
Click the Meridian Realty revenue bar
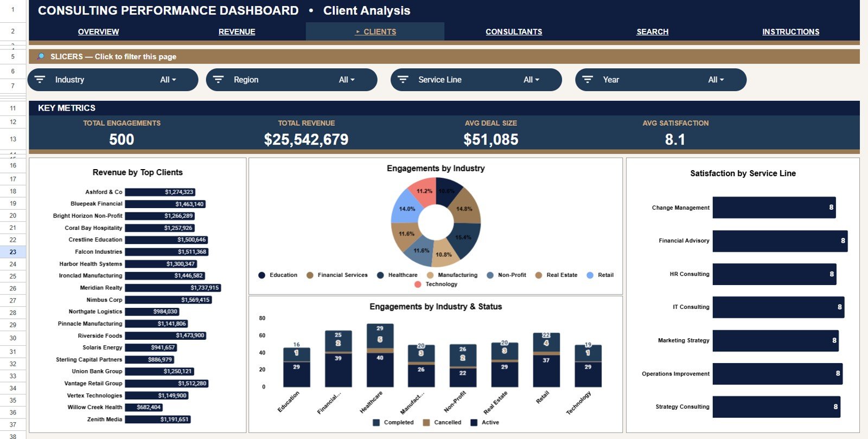[173, 288]
